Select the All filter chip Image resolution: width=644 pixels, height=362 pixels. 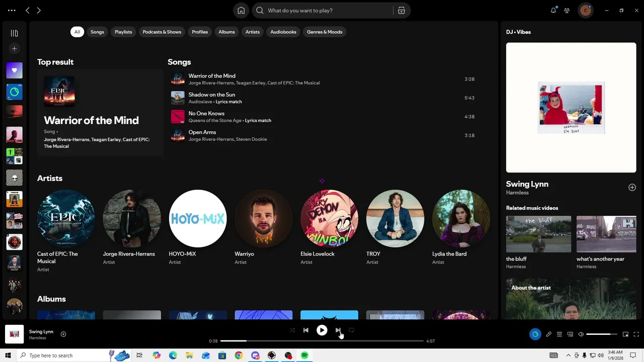coord(77,32)
